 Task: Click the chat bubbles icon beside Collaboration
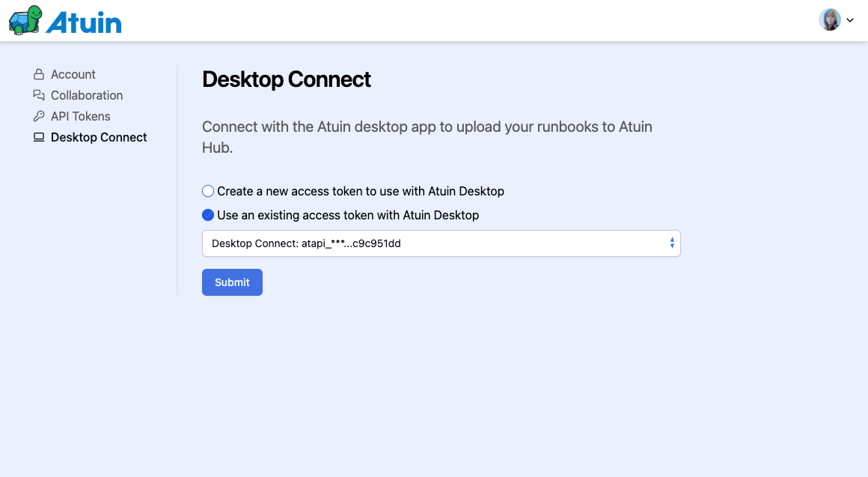[x=39, y=95]
